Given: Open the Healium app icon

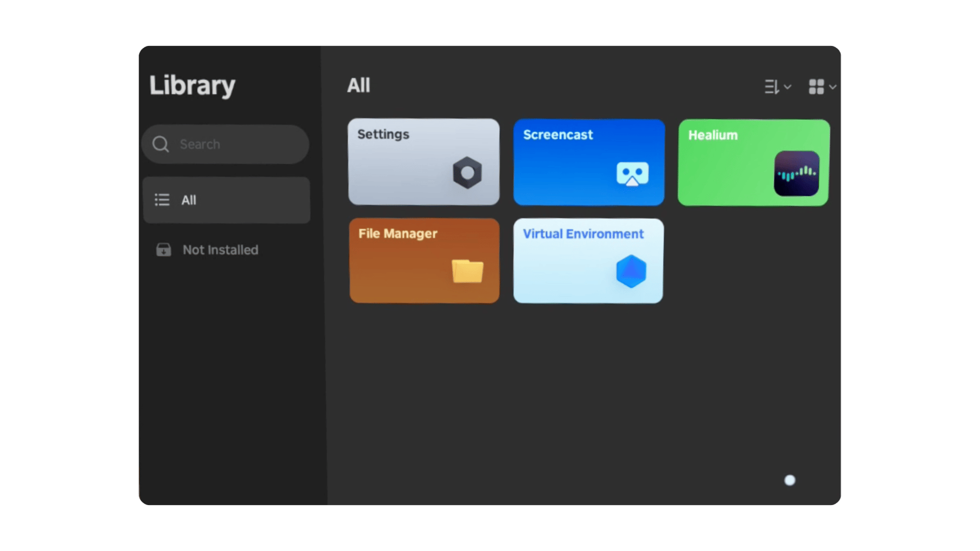Looking at the screenshot, I should 796,173.
